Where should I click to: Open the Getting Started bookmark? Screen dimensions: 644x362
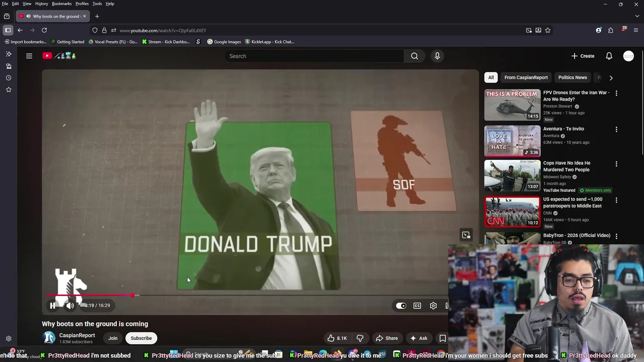click(x=67, y=42)
